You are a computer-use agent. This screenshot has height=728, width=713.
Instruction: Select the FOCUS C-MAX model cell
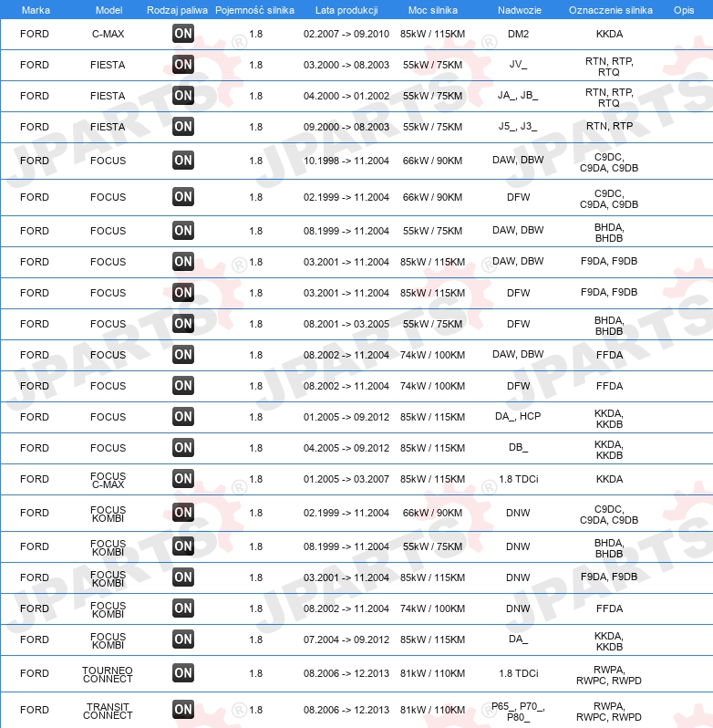(x=108, y=480)
